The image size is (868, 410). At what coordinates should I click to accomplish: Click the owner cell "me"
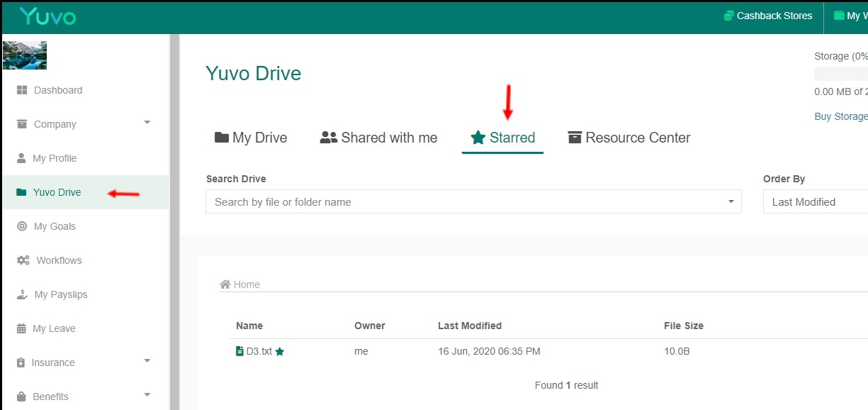click(361, 351)
